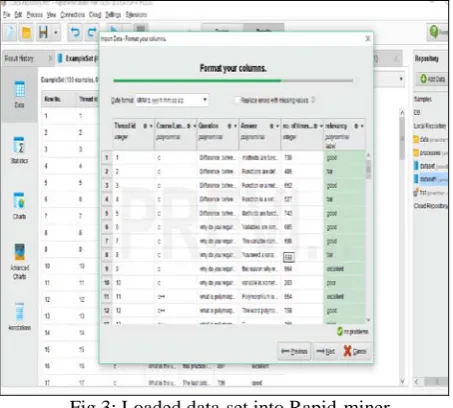Image resolution: width=453 pixels, height=408 pixels.
Task: Click the ExampleSet tab icon
Action: (x=60, y=58)
